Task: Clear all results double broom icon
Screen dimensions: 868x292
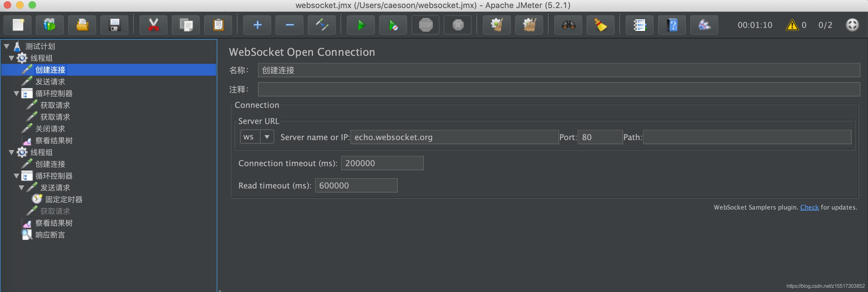Action: click(x=529, y=25)
